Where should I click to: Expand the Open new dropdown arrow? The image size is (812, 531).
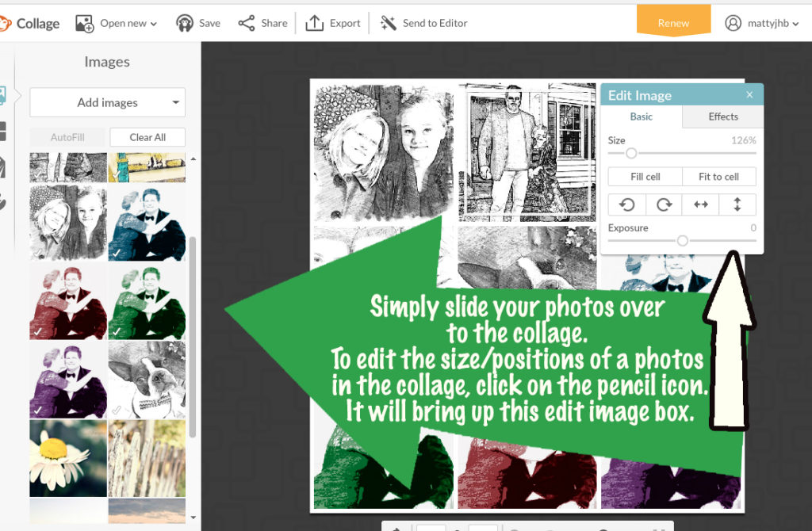153,24
